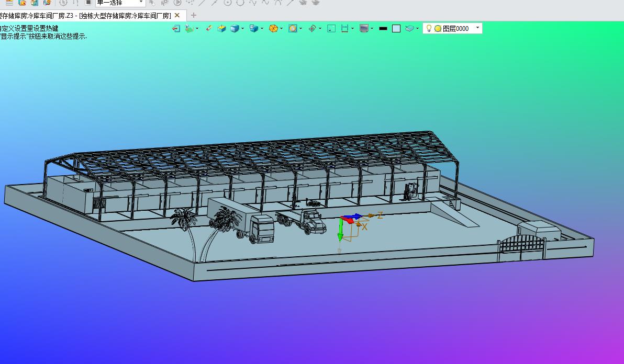Viewport: 624px width, 364px height.
Task: Toggle the layer light bulb visibility
Action: click(429, 29)
